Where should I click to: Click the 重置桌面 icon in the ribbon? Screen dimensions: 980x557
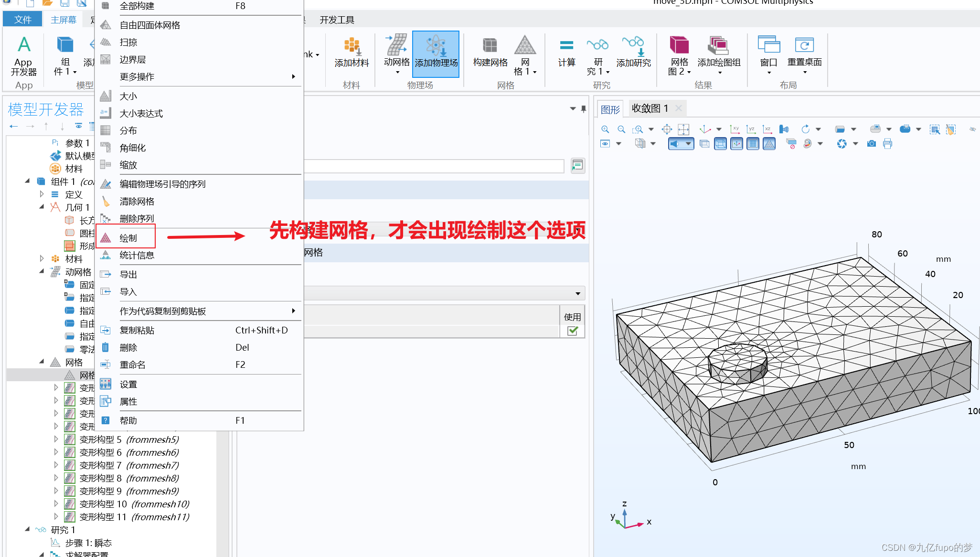pyautogui.click(x=804, y=54)
